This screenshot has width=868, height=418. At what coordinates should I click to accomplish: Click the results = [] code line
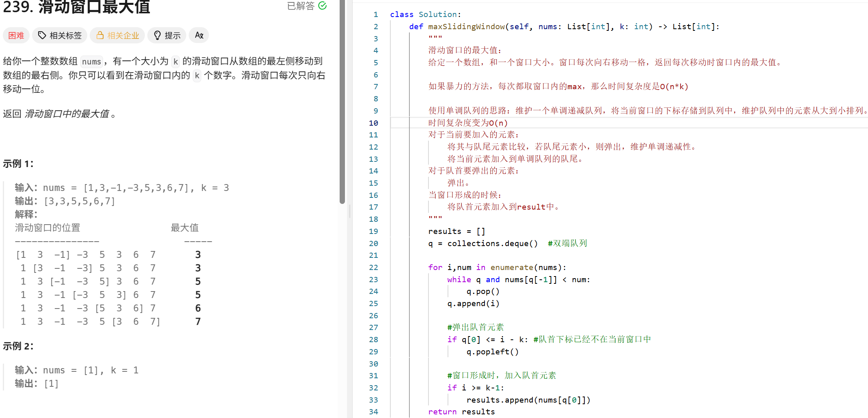pyautogui.click(x=457, y=231)
